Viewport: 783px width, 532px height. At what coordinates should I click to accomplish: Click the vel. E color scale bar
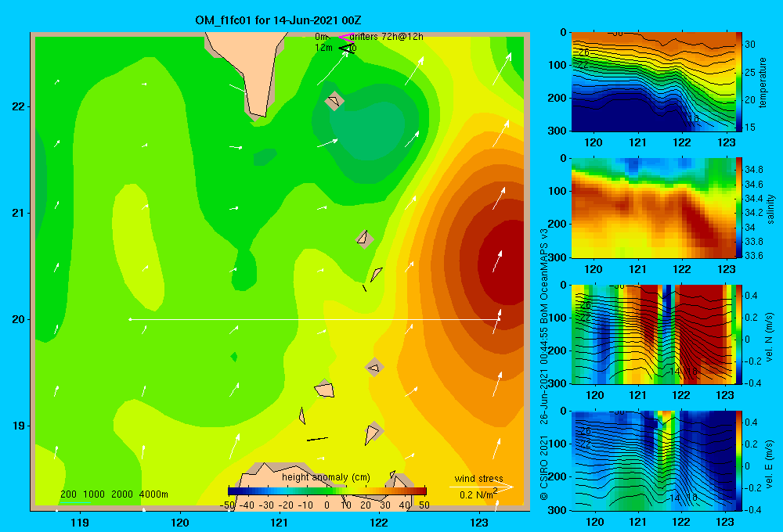tap(739, 461)
